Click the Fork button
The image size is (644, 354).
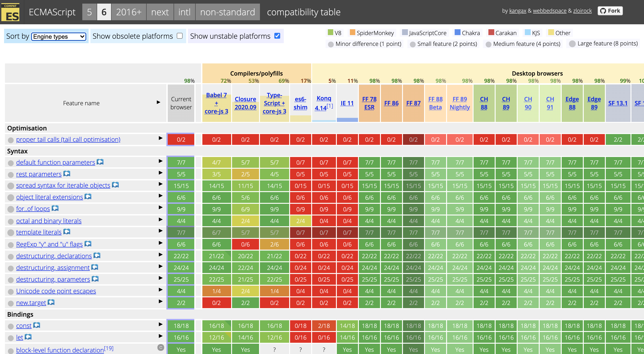(610, 11)
